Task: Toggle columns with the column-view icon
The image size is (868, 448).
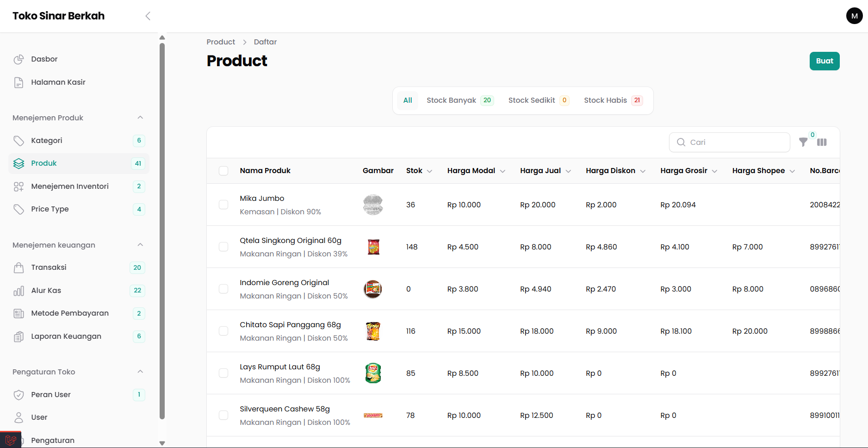Action: click(822, 142)
